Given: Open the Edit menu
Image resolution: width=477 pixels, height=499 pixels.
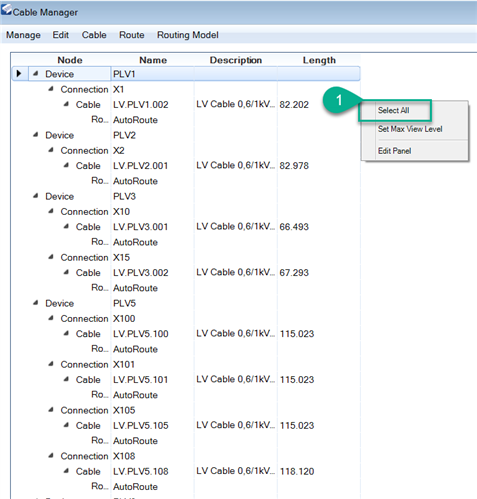Looking at the screenshot, I should tap(61, 35).
